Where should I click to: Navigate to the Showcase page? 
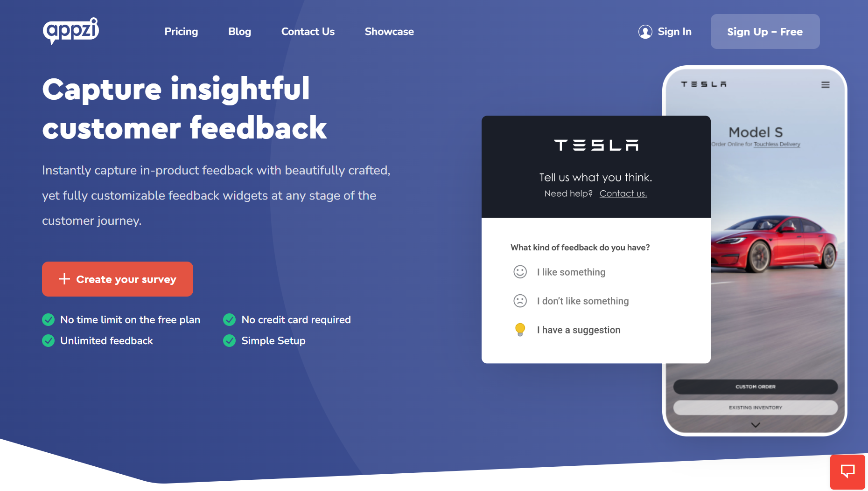tap(389, 31)
